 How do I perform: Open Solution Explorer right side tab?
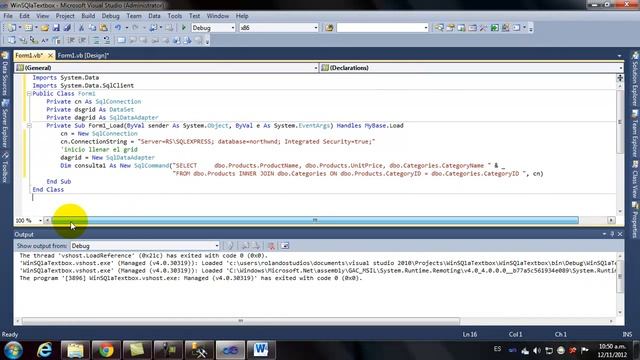635,79
